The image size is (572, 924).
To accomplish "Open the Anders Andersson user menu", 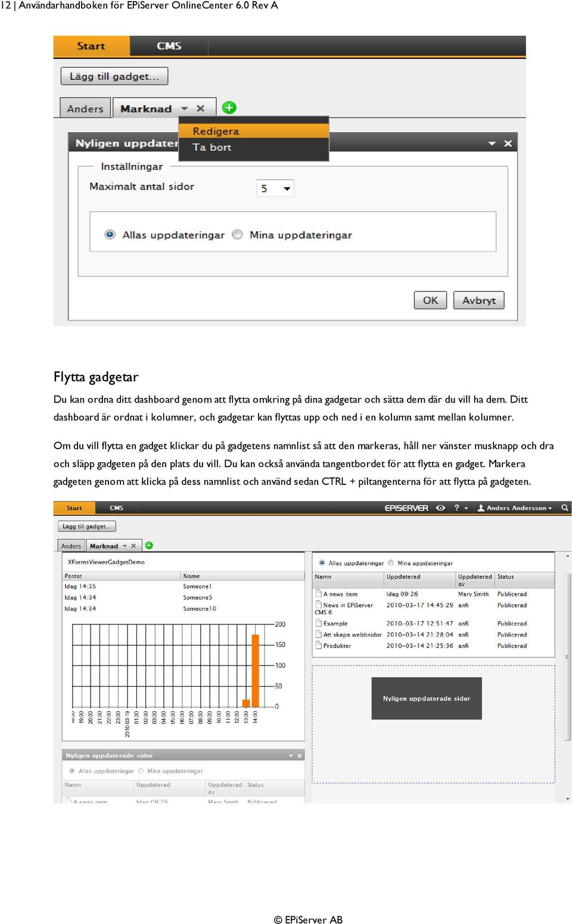I will pyautogui.click(x=515, y=508).
